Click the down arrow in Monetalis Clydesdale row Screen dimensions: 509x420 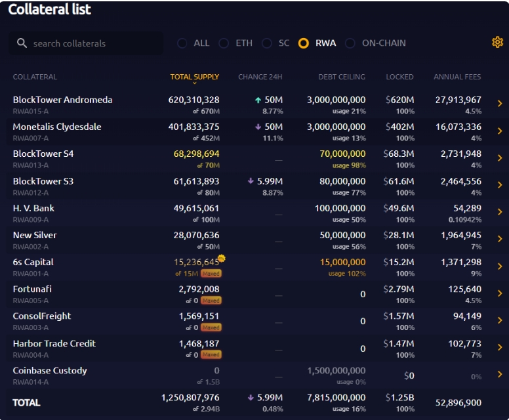pos(258,127)
